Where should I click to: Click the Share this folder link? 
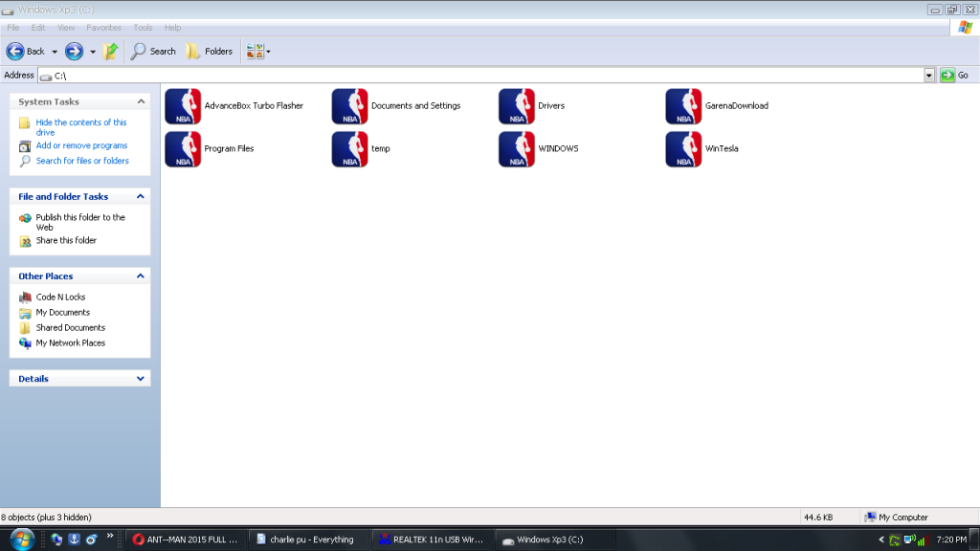point(66,241)
